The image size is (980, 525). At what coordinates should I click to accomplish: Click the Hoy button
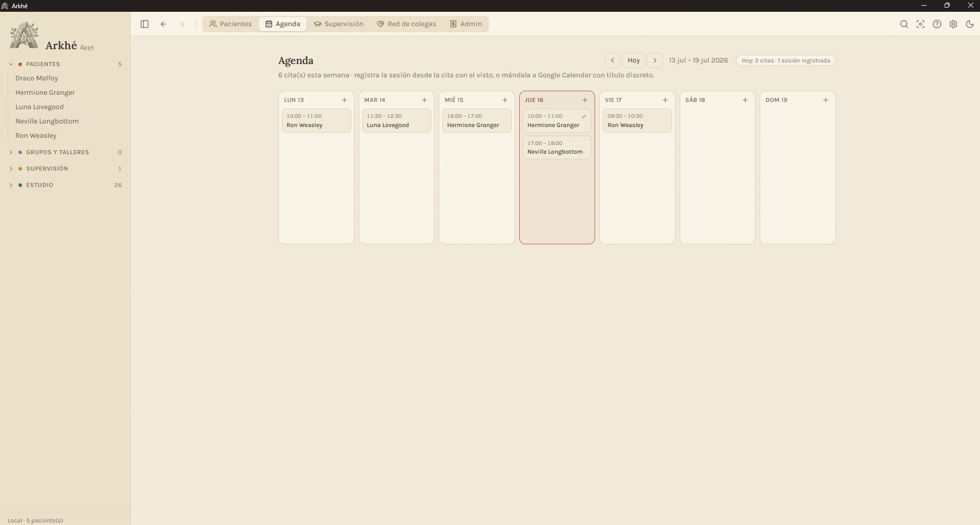(x=634, y=60)
